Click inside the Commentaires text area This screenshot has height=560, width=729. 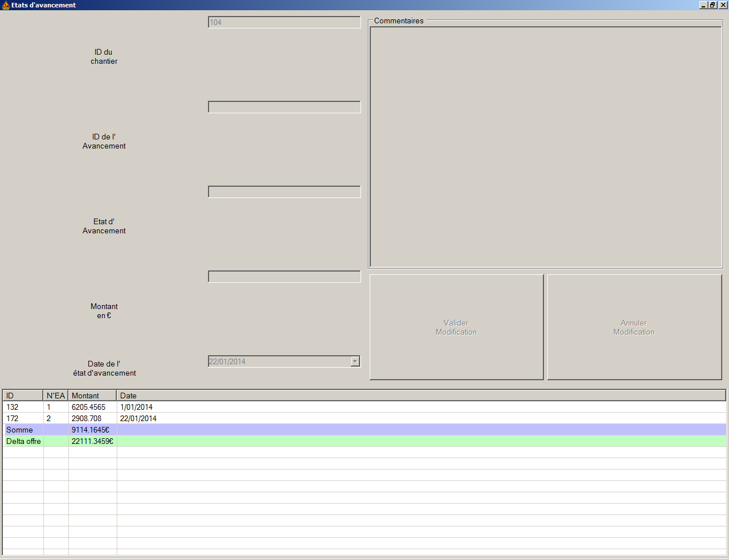[x=546, y=147]
